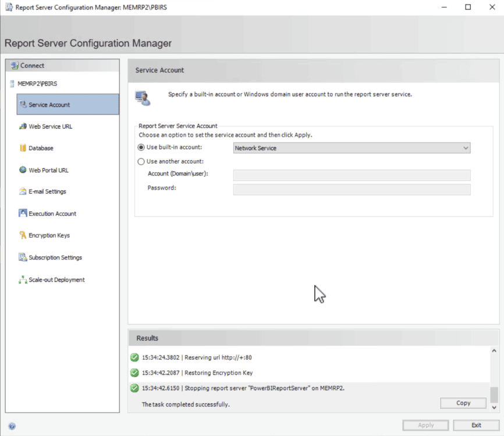Screen dimensions: 504x436
Task: Click the E-mail Settings envelope icon
Action: pos(23,192)
